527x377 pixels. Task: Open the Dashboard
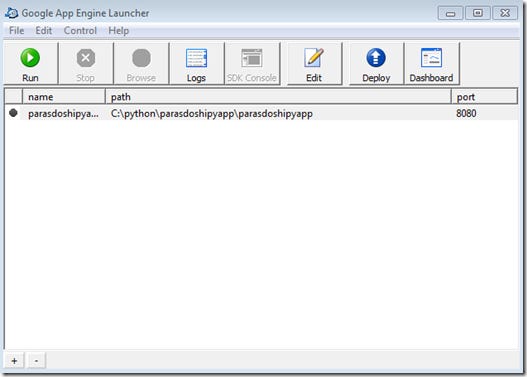pos(432,64)
